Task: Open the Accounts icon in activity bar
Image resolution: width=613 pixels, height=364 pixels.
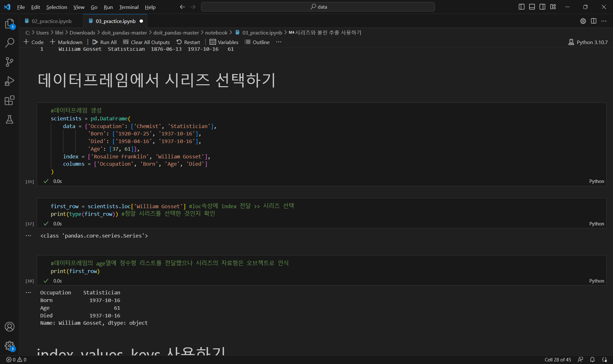Action: tap(10, 327)
